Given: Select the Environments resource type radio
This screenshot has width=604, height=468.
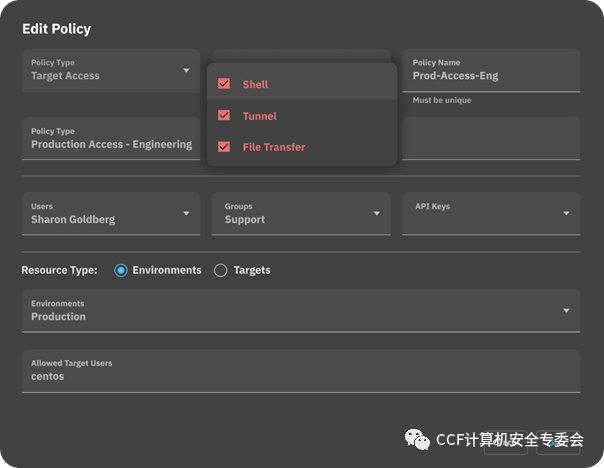Looking at the screenshot, I should click(121, 270).
